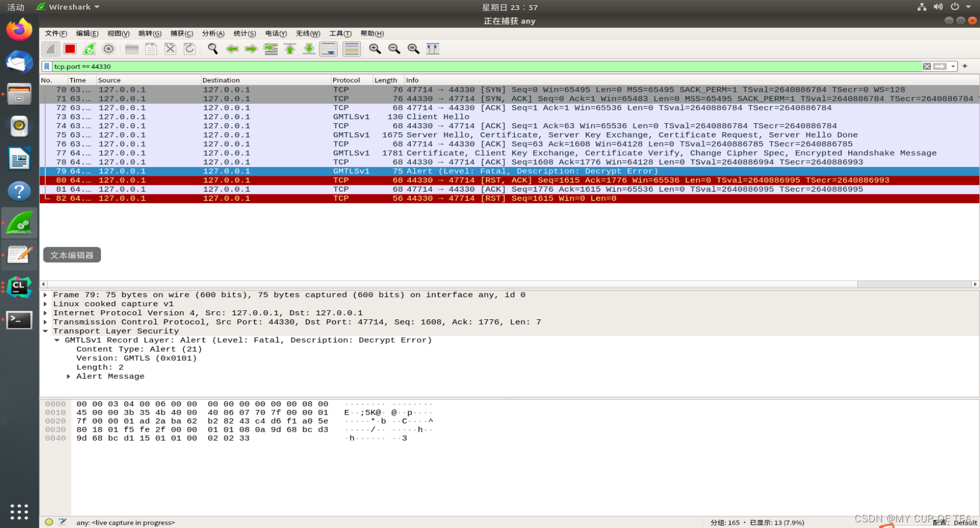Open recent display filters dropdown
This screenshot has width=980, height=528.
click(953, 67)
